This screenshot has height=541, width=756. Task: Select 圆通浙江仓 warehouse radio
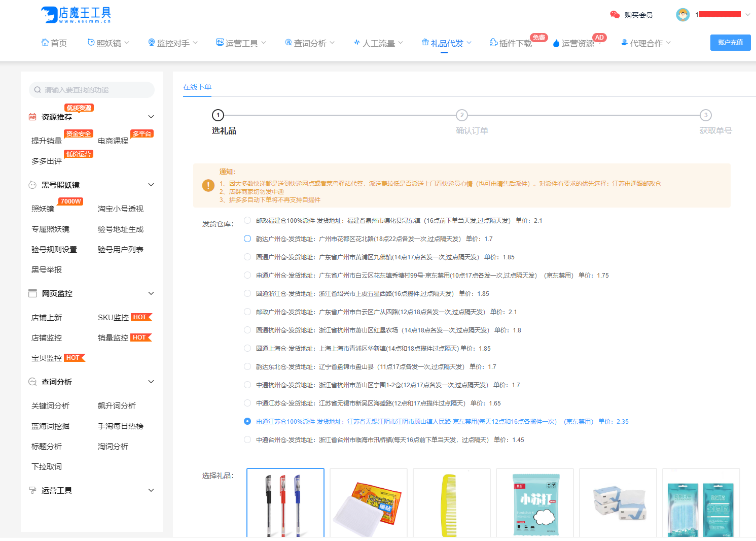[x=247, y=293]
